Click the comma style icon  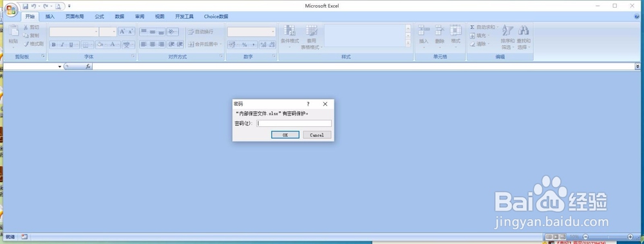[x=253, y=45]
